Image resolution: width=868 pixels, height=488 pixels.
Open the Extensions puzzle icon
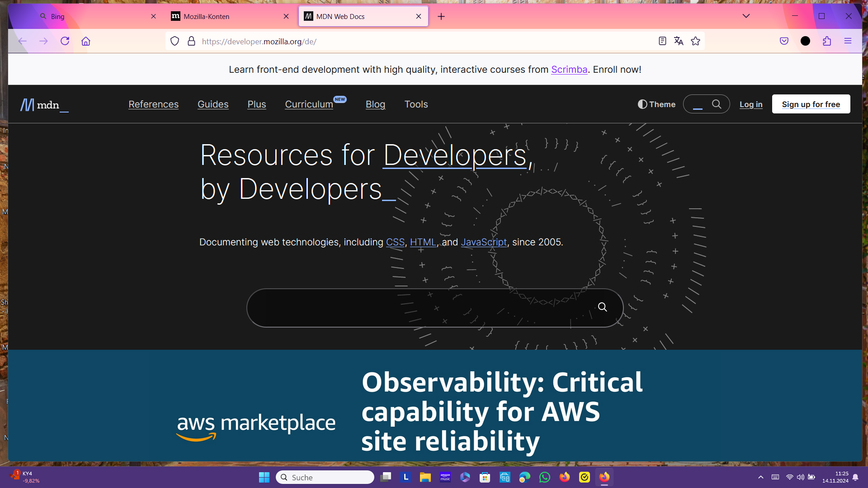coord(827,41)
